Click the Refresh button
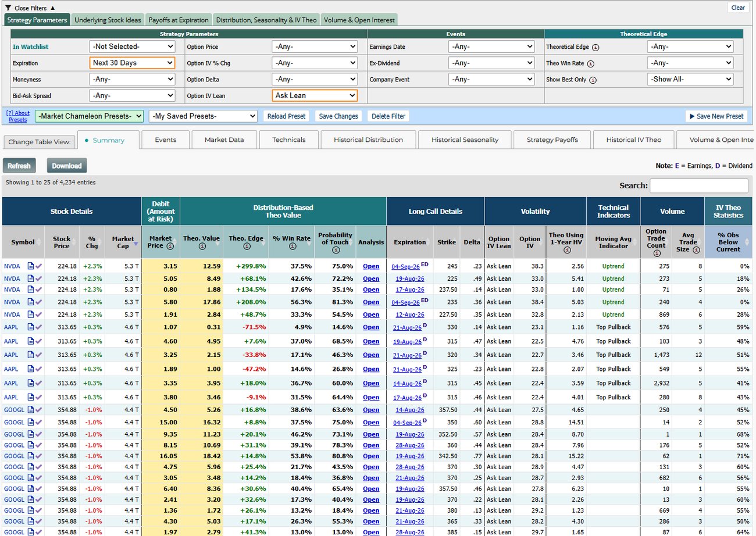This screenshot has height=536, width=756. [x=19, y=166]
